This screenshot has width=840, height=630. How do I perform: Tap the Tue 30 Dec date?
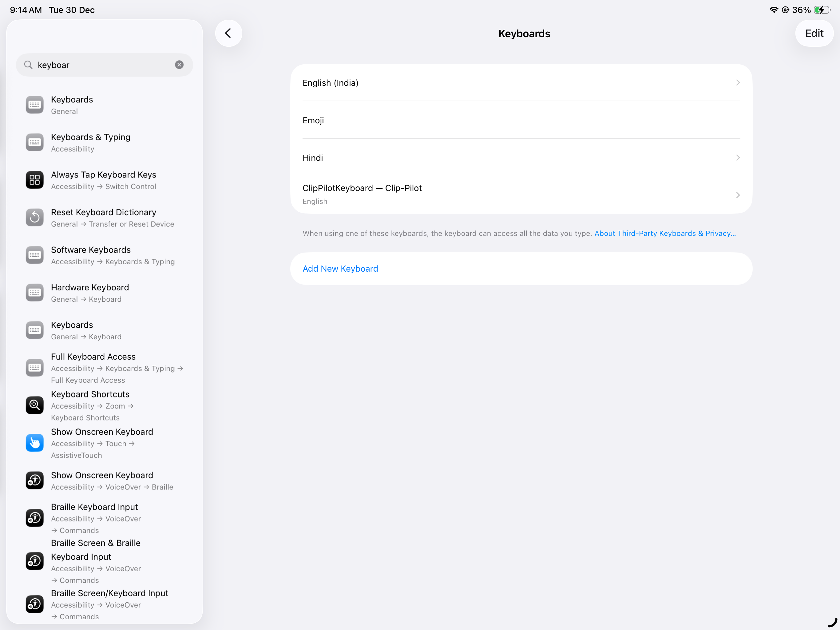tap(71, 10)
